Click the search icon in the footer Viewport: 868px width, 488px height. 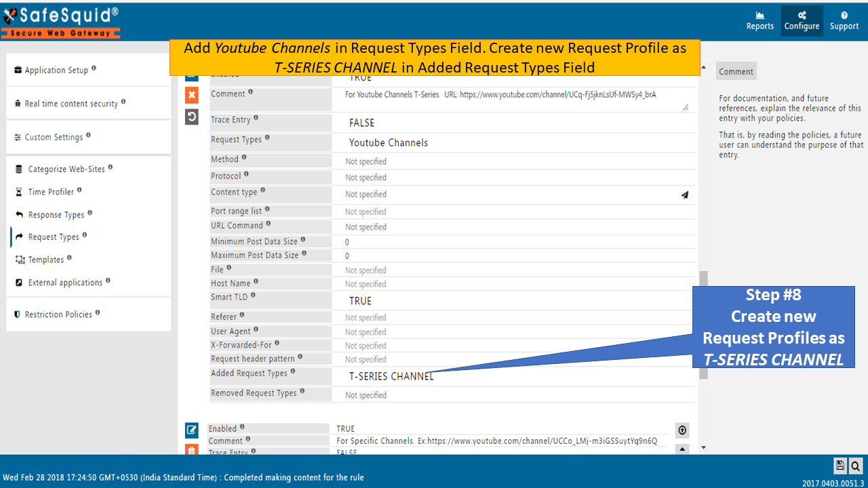pos(855,466)
